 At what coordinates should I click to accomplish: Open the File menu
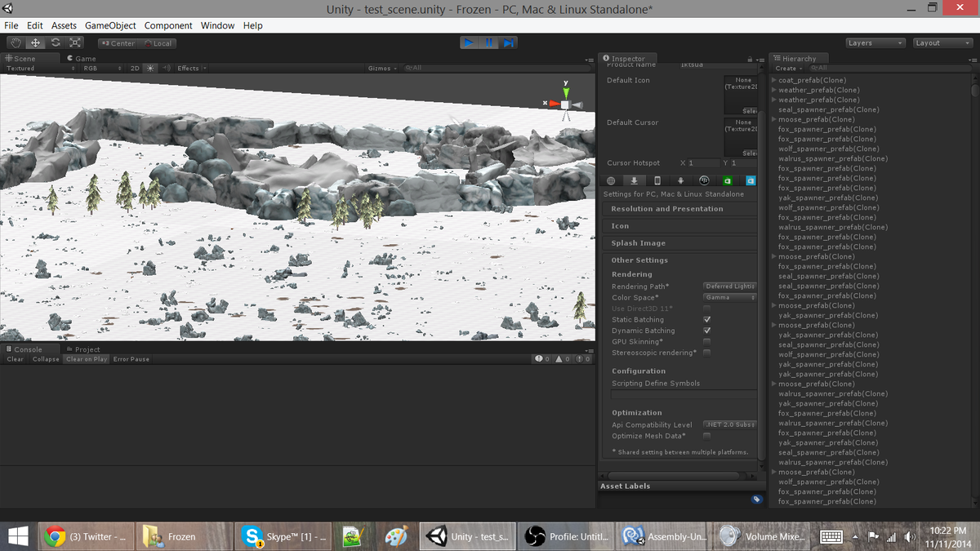coord(11,25)
